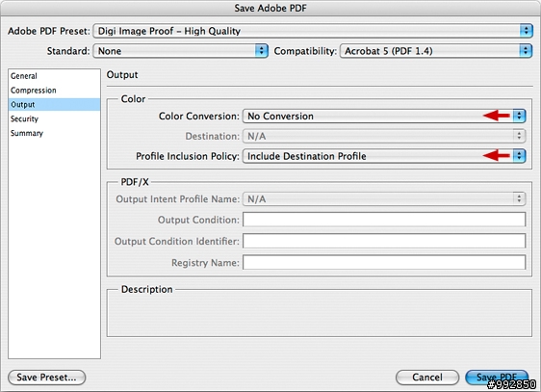The height and width of the screenshot is (392, 541).
Task: Open Profile Inclusion Policy dropdown
Action: pyautogui.click(x=384, y=156)
